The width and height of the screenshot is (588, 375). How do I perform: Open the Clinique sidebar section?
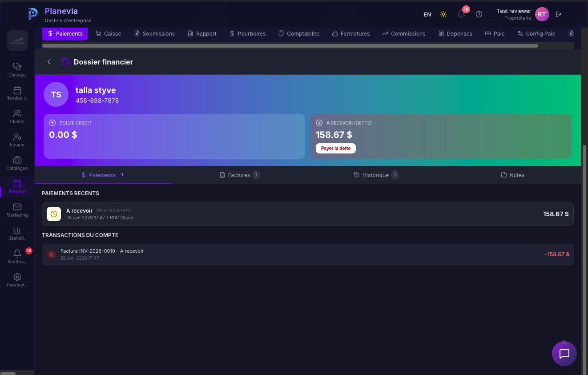coord(17,70)
